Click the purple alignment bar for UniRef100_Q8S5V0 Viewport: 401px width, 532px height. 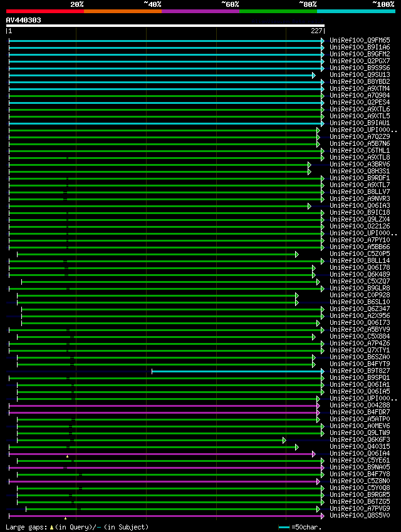tap(165, 516)
